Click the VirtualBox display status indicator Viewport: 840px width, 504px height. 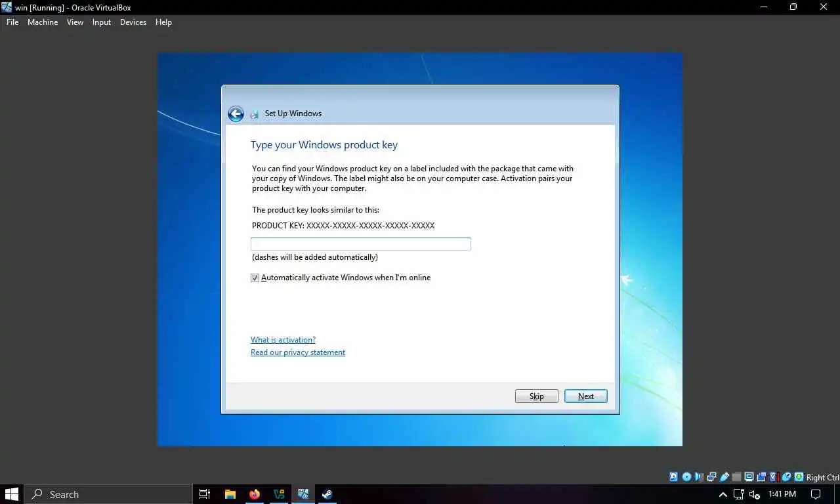click(x=749, y=477)
